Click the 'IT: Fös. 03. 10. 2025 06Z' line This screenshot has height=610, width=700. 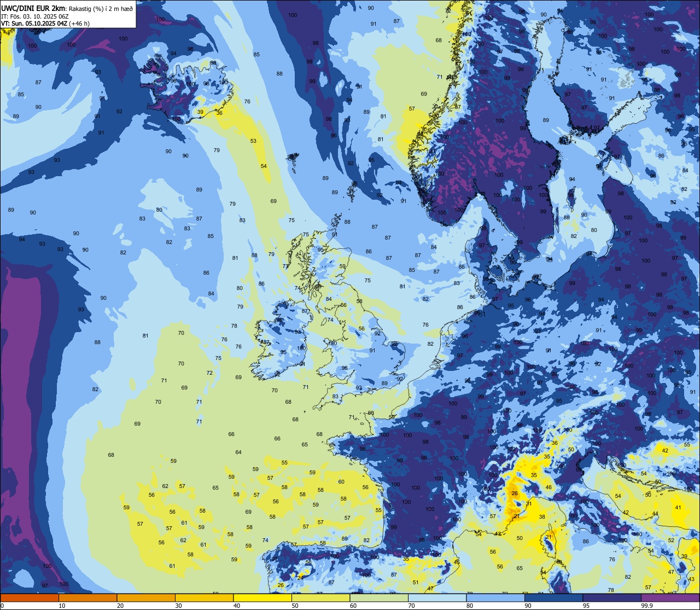coord(35,16)
